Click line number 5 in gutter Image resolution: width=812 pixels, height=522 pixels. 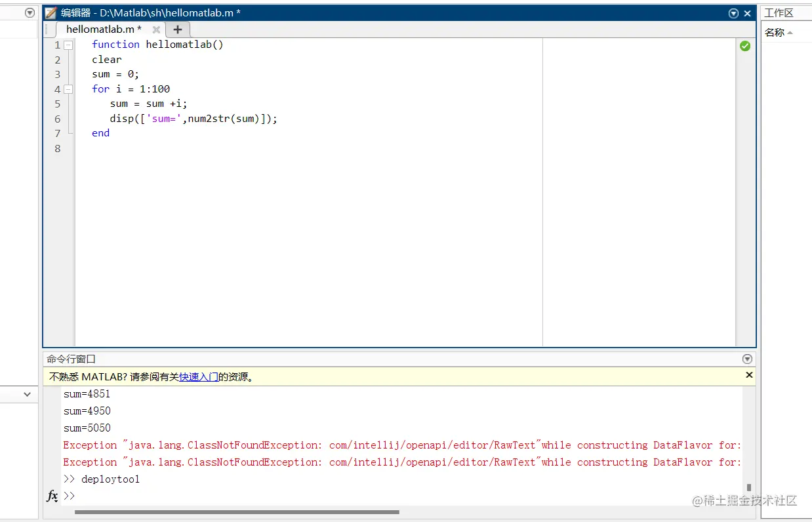(x=58, y=104)
